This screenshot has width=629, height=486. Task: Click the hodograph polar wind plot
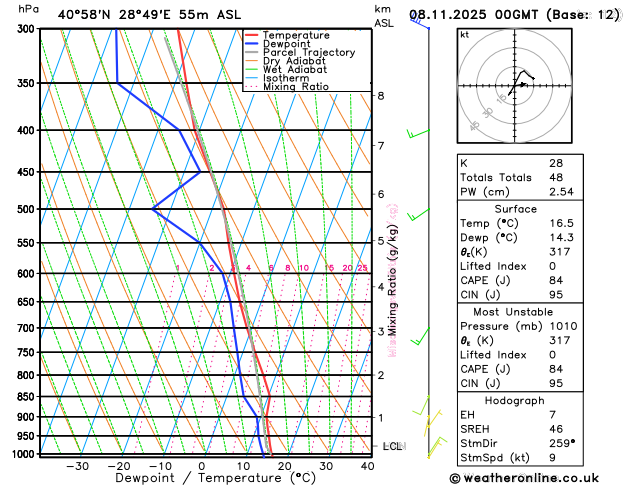pyautogui.click(x=515, y=86)
